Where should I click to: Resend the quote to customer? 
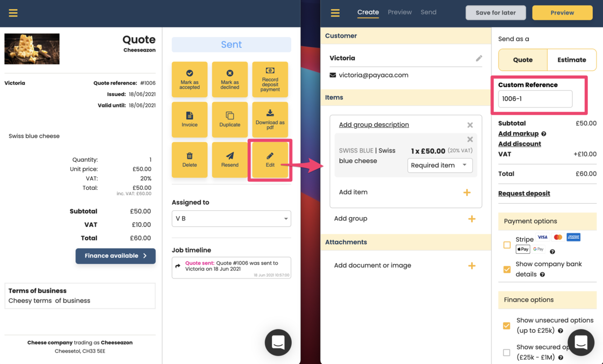230,160
